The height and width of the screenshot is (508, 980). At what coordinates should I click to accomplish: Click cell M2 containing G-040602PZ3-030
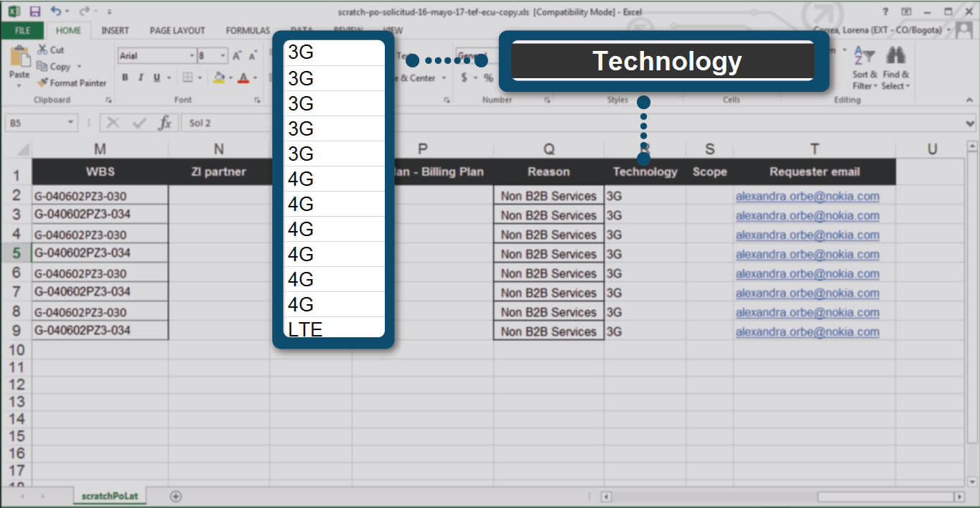[x=100, y=196]
